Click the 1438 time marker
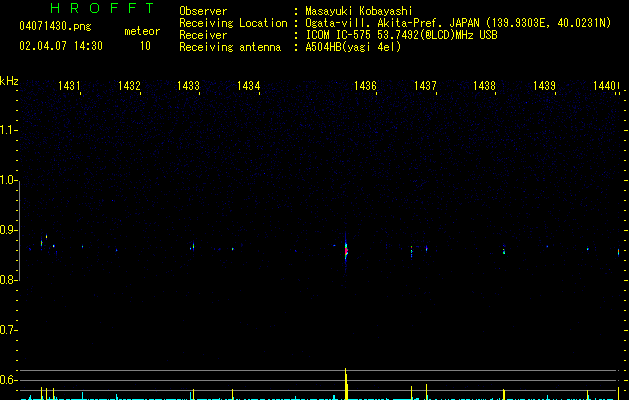The width and height of the screenshot is (629, 400). (485, 86)
